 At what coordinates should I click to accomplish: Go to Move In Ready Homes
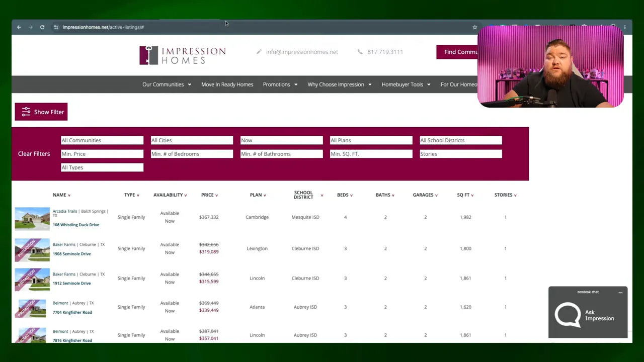(x=227, y=84)
